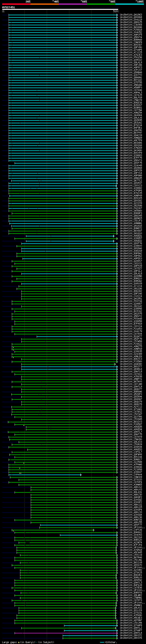146x644 pixels.
Task: Select hit label UniRef100_O81186
Action: pos(131,289)
